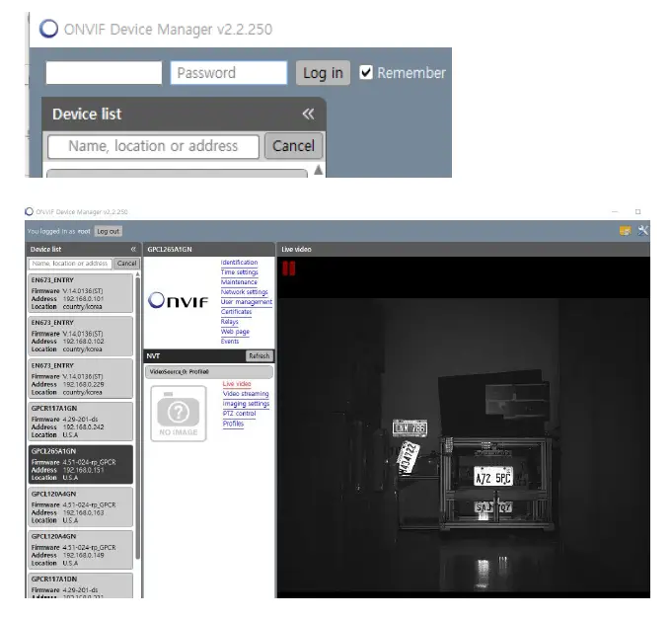Click the device list vertical scrollbar
The image size is (672, 619).
137,418
